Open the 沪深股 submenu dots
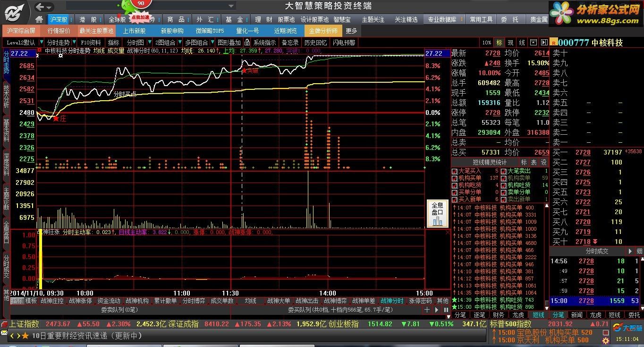The height and width of the screenshot is (347, 644). point(71,20)
